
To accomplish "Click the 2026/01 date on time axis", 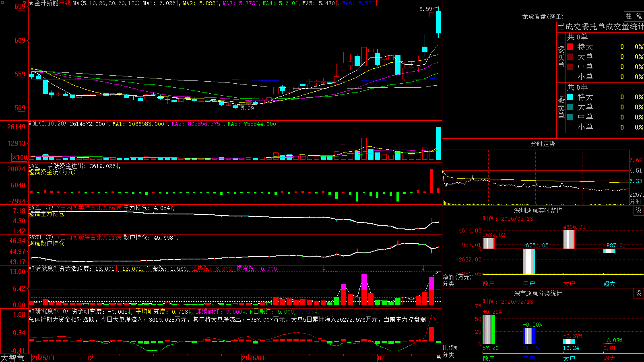I will [253, 358].
